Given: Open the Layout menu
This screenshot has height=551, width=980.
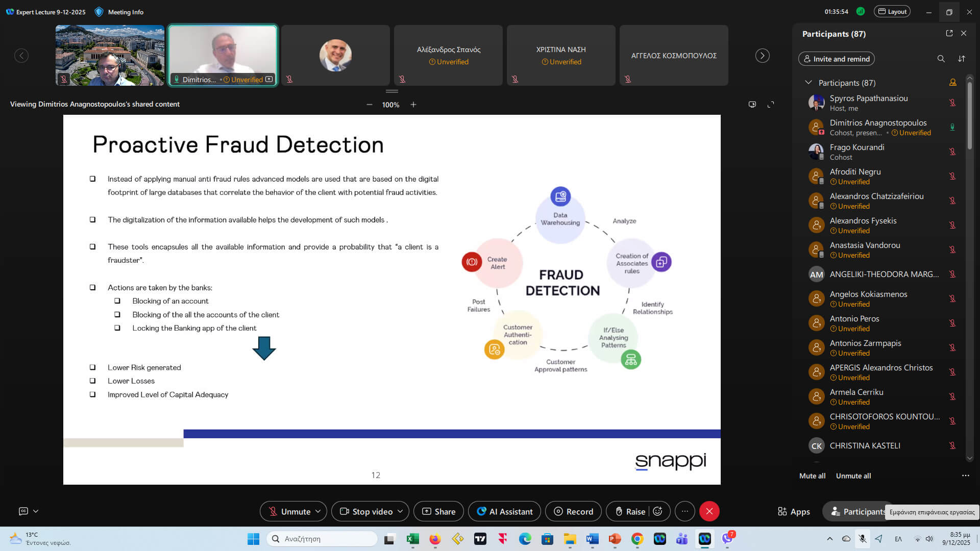Looking at the screenshot, I should click(x=892, y=12).
